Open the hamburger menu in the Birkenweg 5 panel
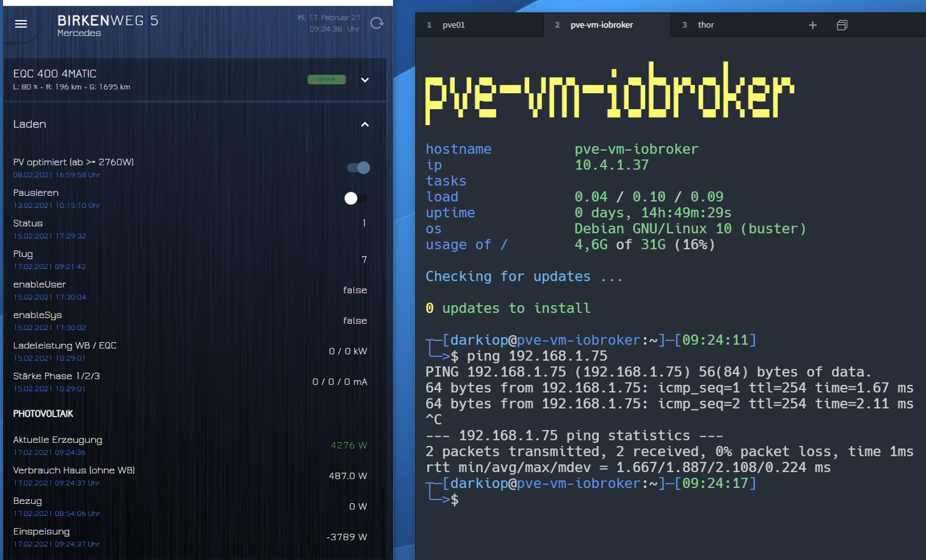Screen dimensions: 926x560 [21, 24]
